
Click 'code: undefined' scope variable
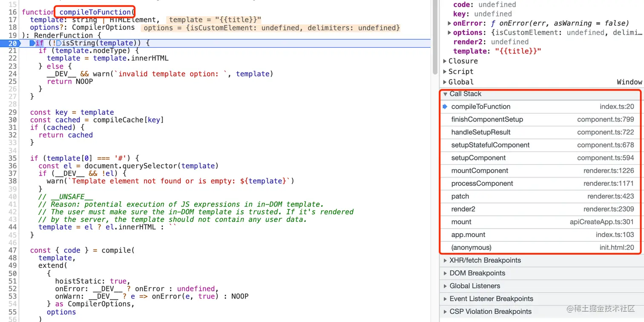click(484, 5)
